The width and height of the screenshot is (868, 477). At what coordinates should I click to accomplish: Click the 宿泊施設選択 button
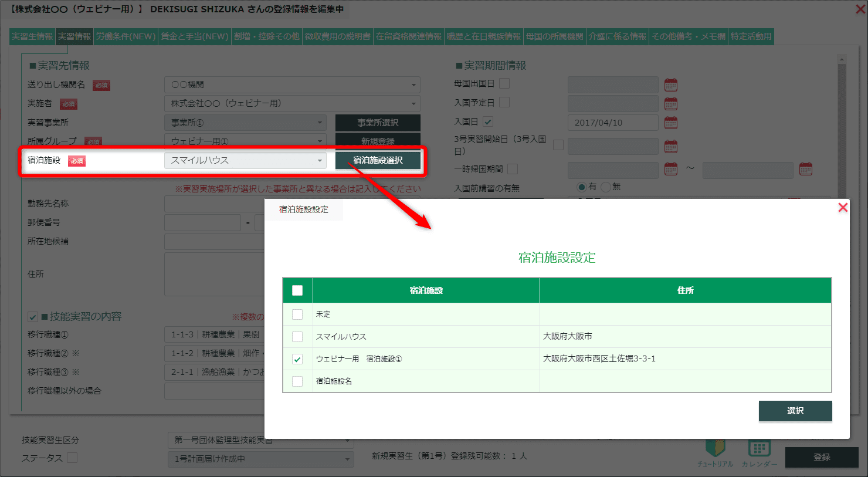(378, 160)
